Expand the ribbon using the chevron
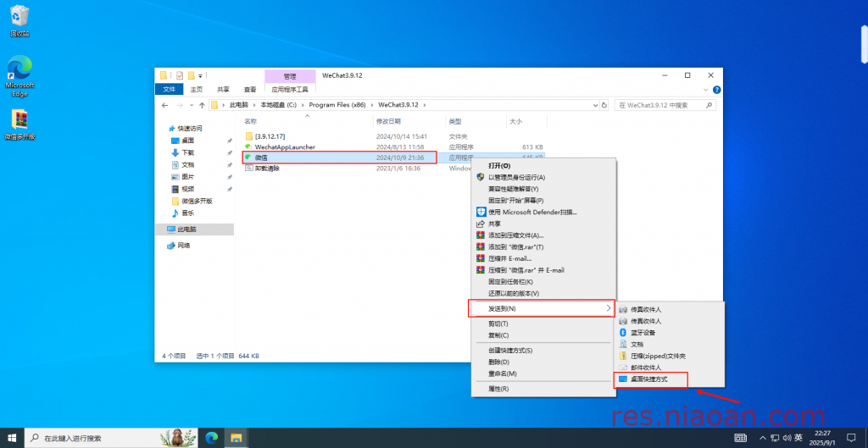The height and width of the screenshot is (448, 868). click(x=706, y=89)
